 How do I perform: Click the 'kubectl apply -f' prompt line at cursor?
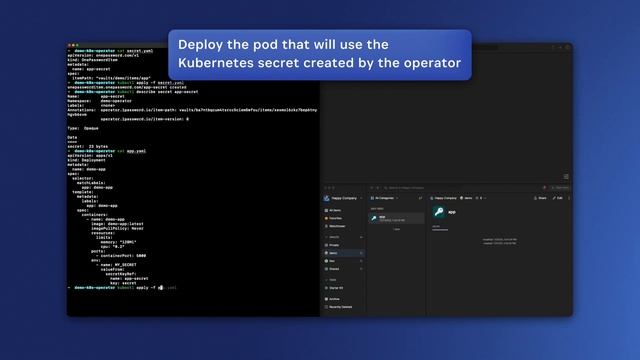pyautogui.click(x=122, y=288)
